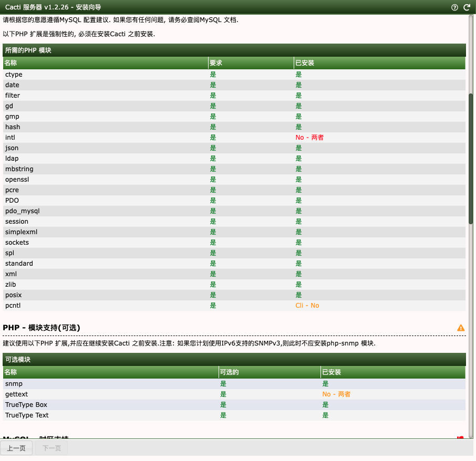The height and width of the screenshot is (461, 476).
Task: Click the pcntl module name
Action: [13, 306]
